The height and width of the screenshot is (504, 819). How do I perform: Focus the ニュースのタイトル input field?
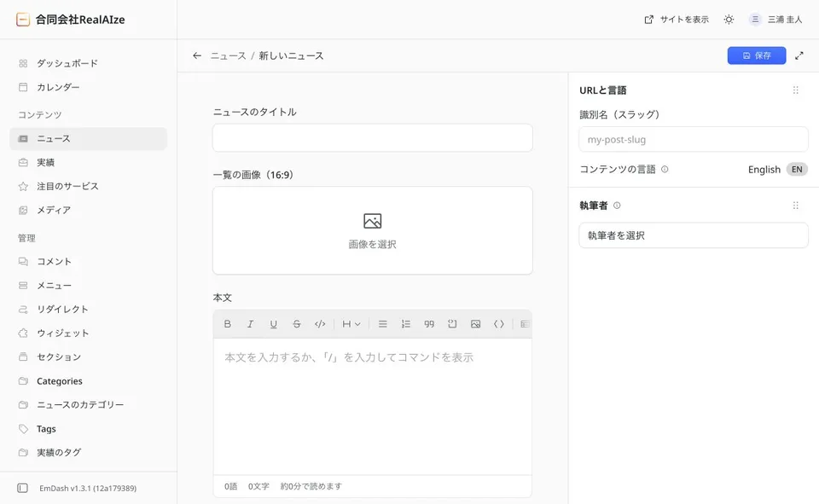pyautogui.click(x=373, y=138)
